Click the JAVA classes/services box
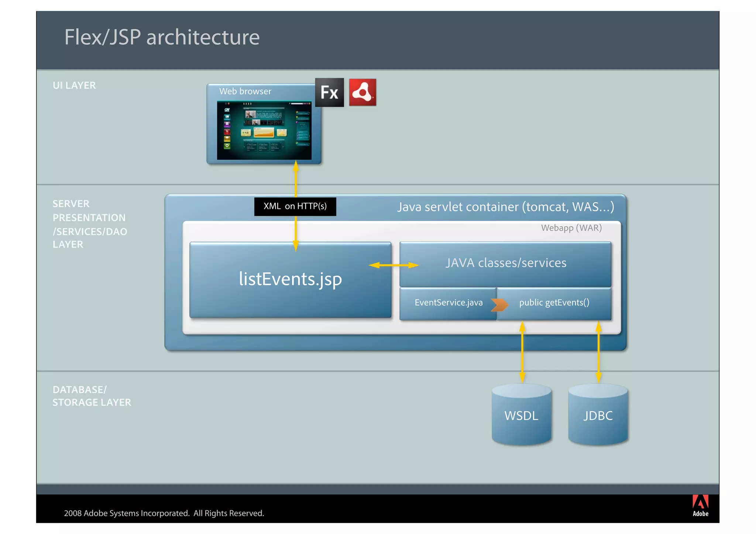The image size is (756, 534). tap(505, 263)
